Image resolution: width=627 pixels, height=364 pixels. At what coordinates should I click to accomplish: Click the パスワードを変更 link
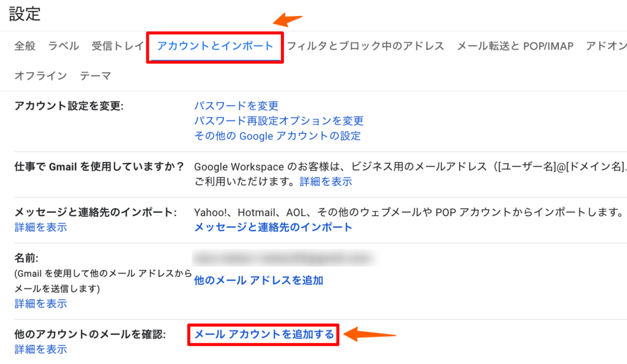(x=236, y=106)
